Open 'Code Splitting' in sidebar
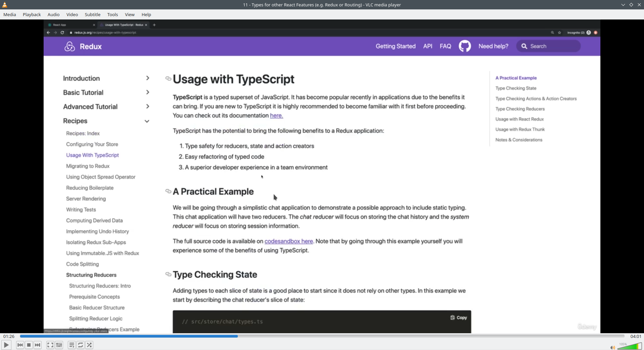 [x=83, y=264]
